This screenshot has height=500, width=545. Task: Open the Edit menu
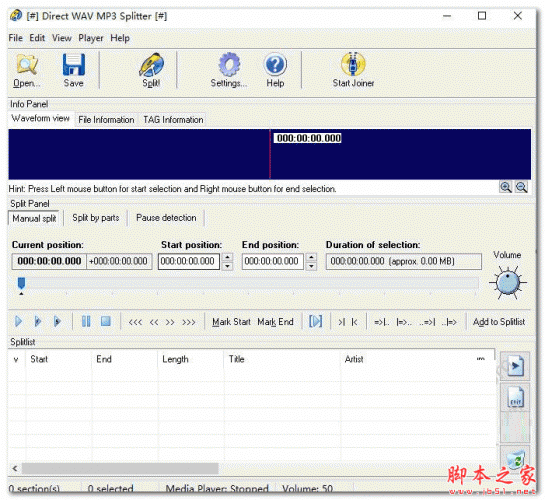pyautogui.click(x=37, y=38)
